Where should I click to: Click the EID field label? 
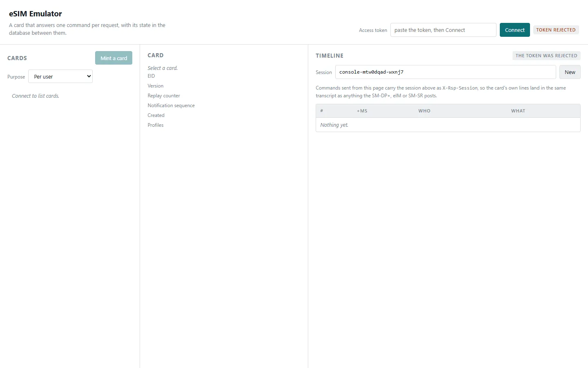(x=151, y=76)
